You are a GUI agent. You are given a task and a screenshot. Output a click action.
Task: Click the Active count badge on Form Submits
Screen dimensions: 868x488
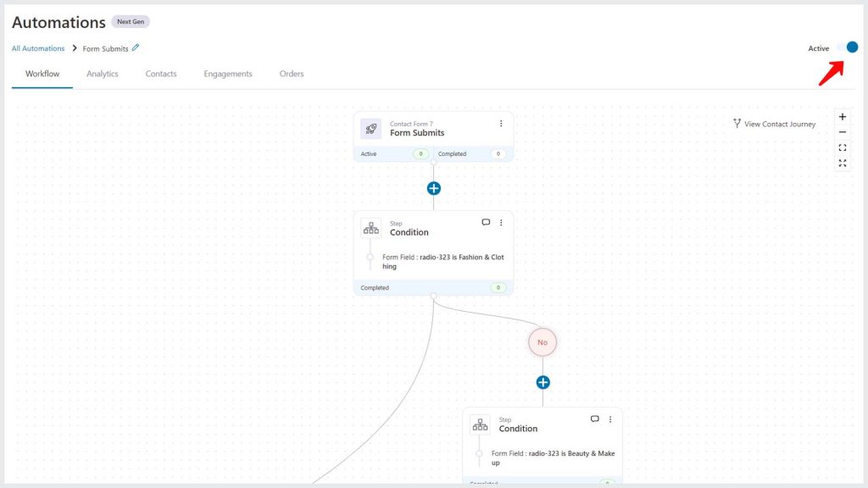point(420,154)
